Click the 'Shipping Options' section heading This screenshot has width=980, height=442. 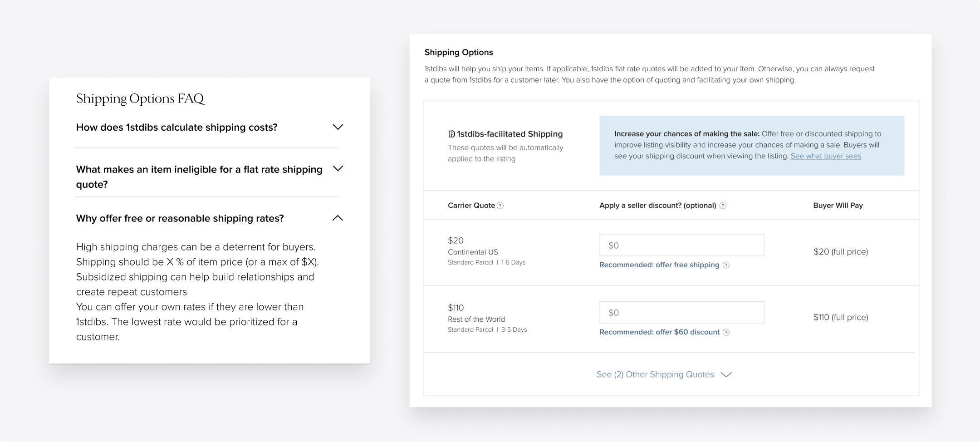pos(459,52)
